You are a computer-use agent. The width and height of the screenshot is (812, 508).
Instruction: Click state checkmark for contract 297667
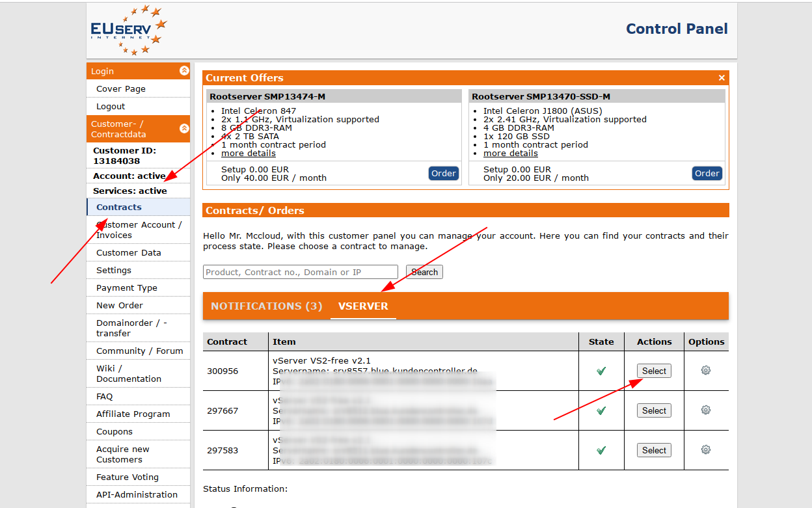[601, 410]
